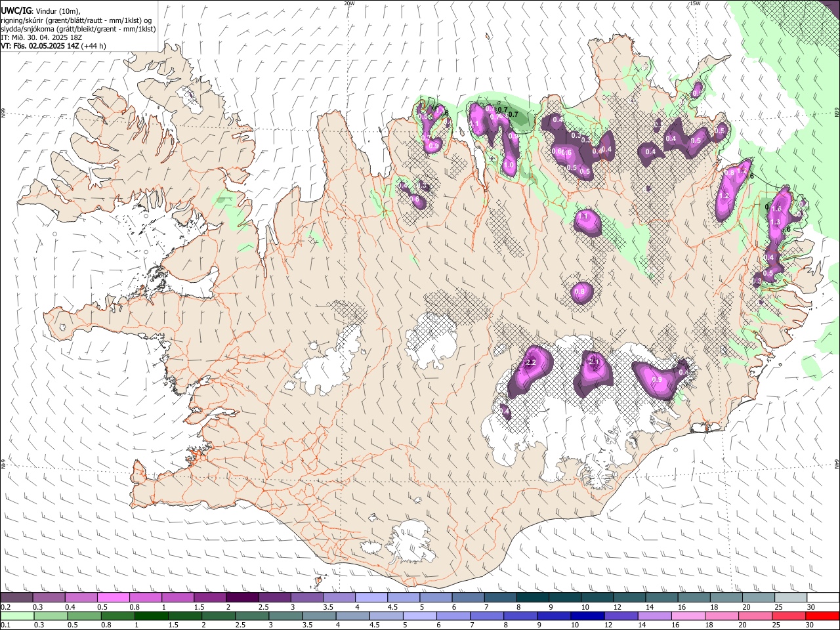Image resolution: width=840 pixels, height=630 pixels.
Task: Pick the gray-green swatch starting at 2.5 in the green scale
Action: [252, 616]
